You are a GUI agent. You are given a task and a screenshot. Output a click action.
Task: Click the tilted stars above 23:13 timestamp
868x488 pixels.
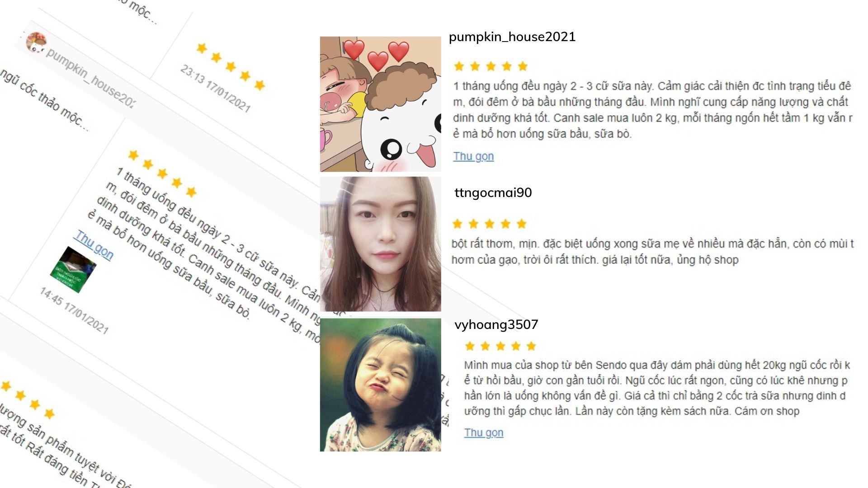[231, 67]
